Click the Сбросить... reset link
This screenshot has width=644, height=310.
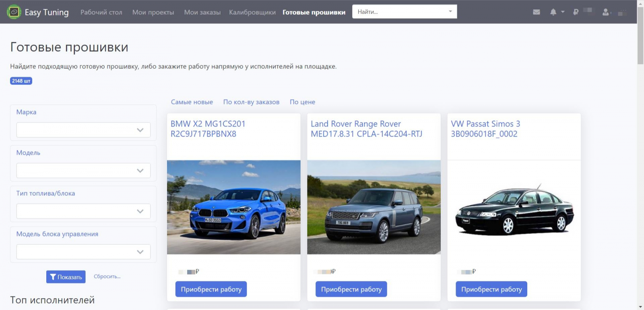click(x=107, y=277)
